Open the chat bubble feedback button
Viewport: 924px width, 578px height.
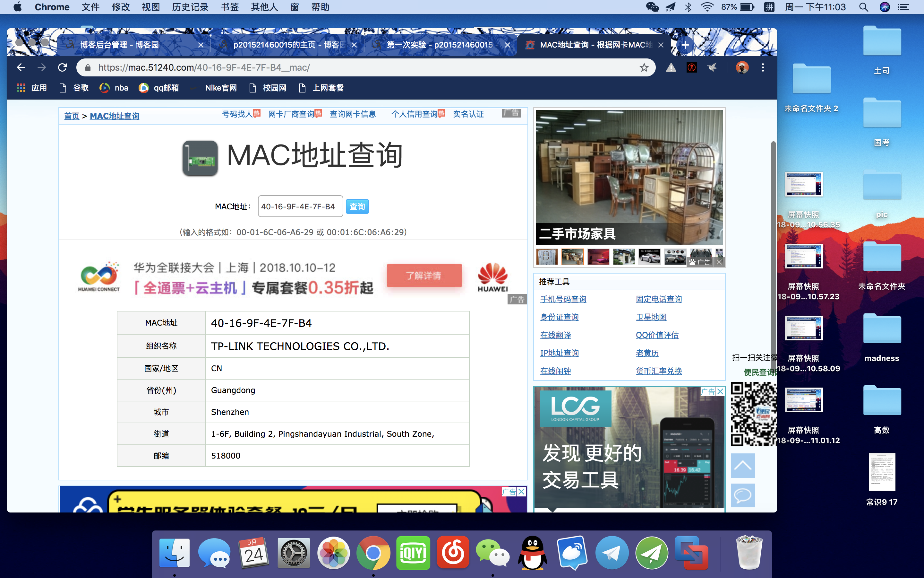pos(743,495)
